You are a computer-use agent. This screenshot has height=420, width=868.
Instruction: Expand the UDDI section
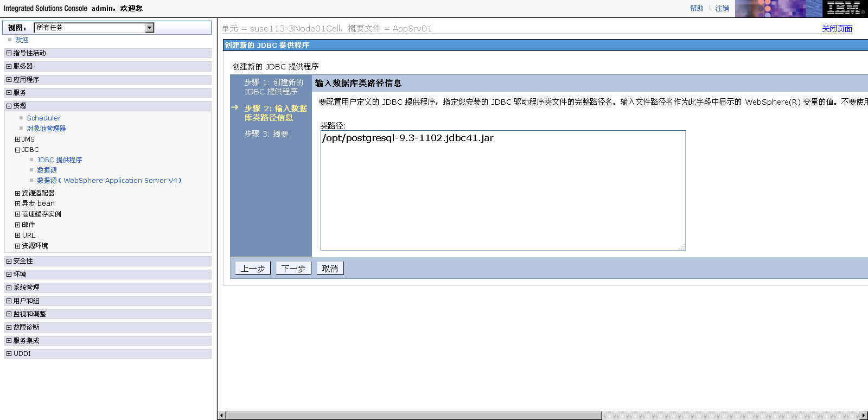[9, 354]
